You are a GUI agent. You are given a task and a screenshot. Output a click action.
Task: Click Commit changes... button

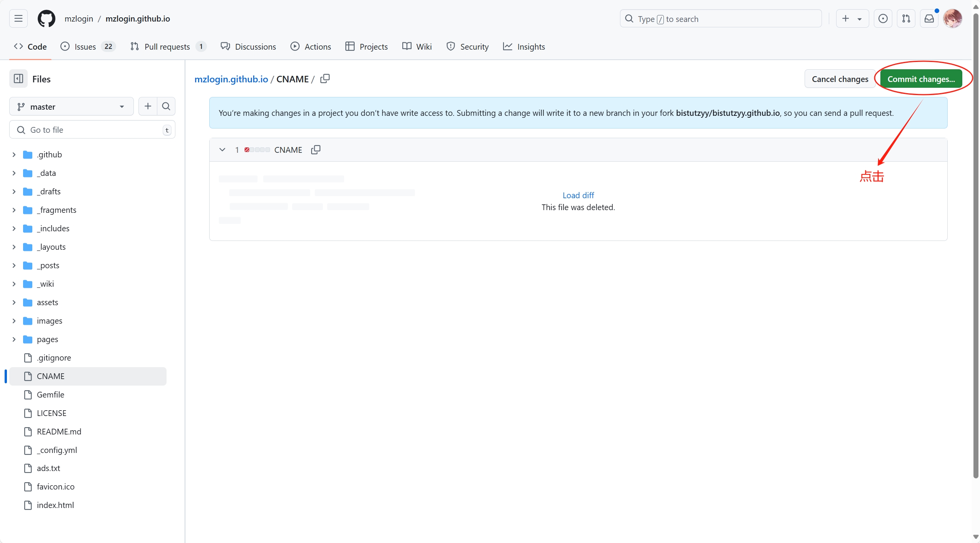[x=921, y=79]
